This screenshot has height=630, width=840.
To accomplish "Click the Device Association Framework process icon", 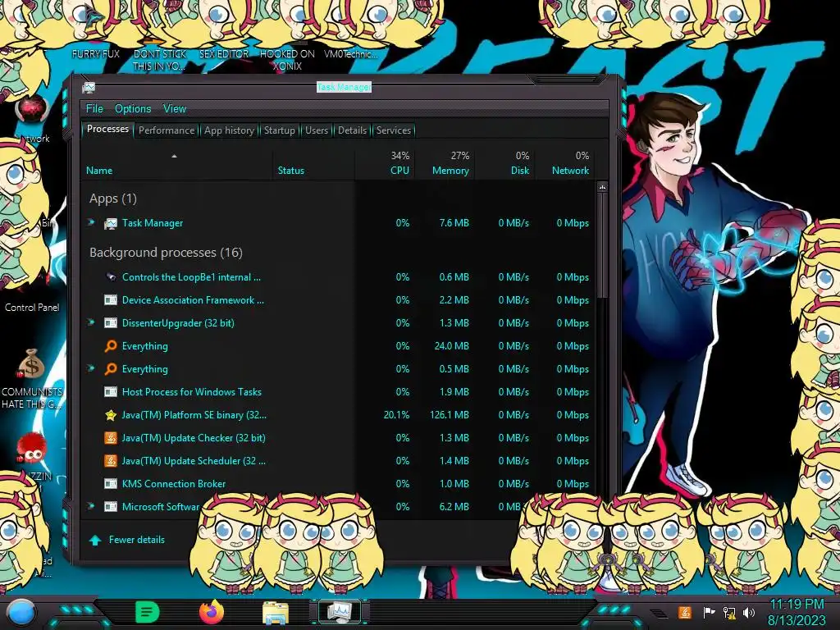I will click(x=111, y=300).
